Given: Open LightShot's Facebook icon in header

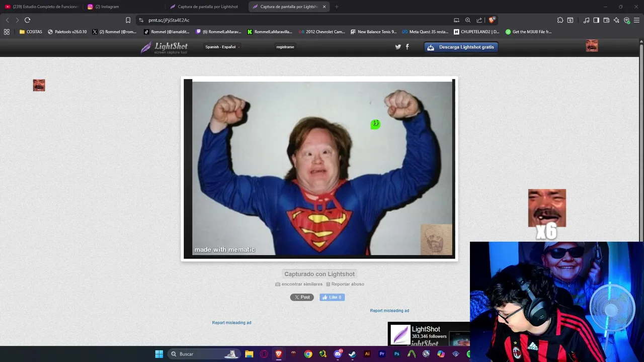Looking at the screenshot, I should pos(407,47).
